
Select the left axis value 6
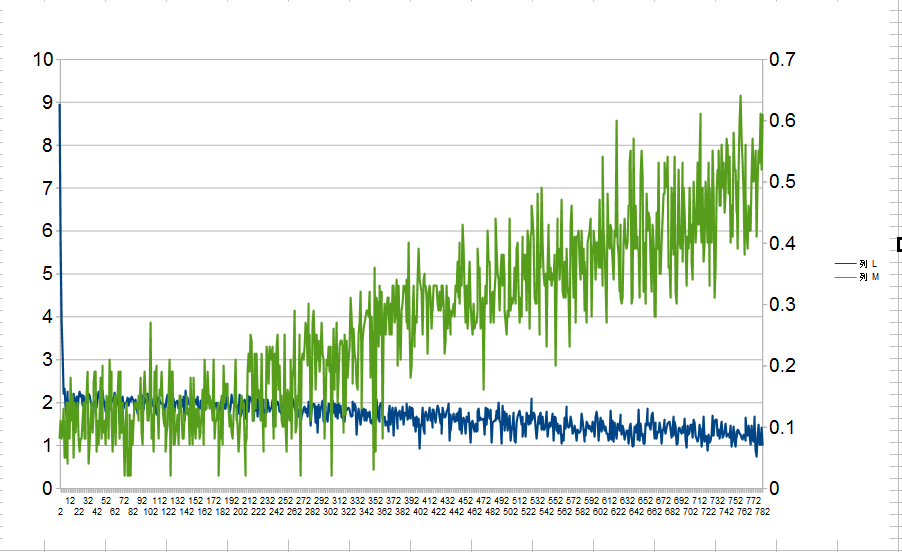[47, 231]
